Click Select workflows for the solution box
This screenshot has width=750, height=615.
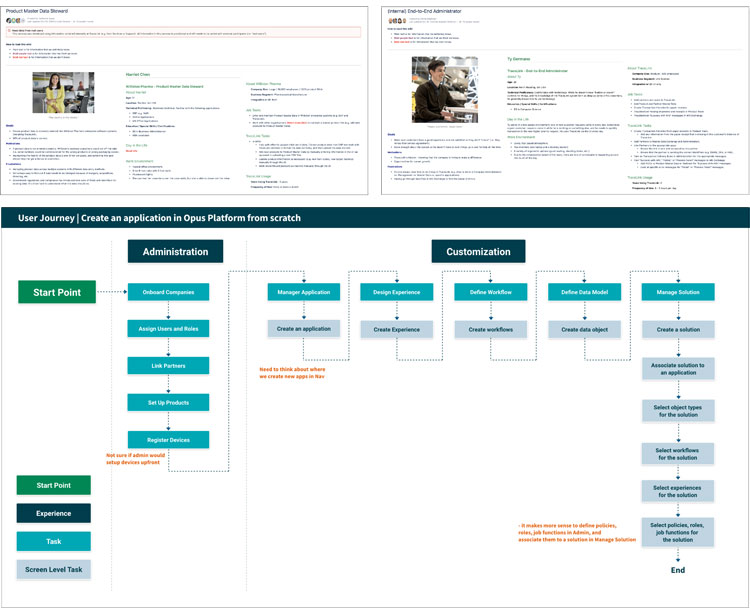click(x=678, y=454)
